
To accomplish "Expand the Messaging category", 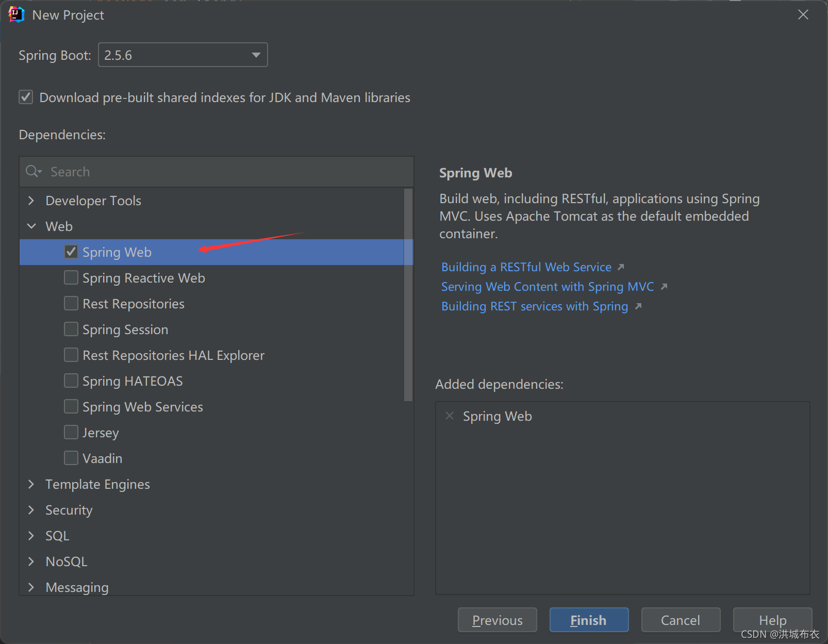I will click(31, 587).
